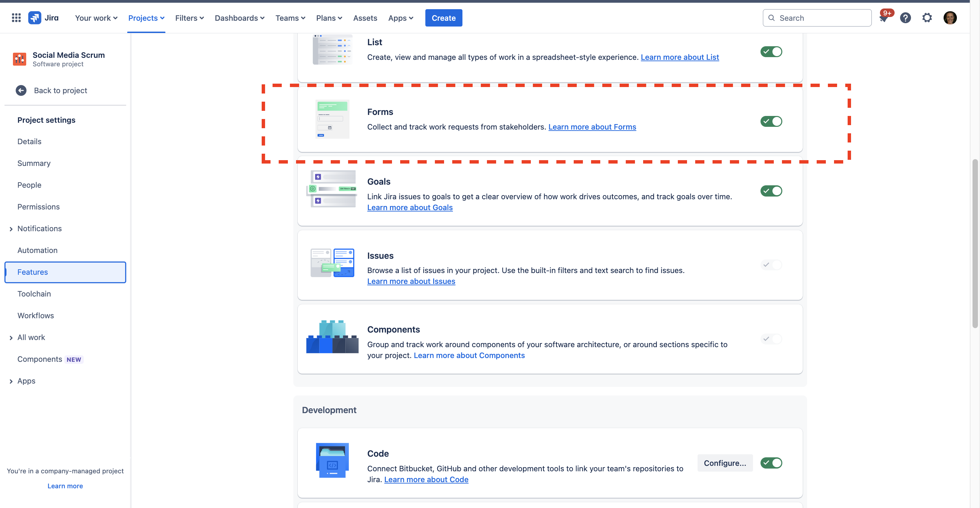
Task: Open your profile avatar
Action: coord(950,17)
